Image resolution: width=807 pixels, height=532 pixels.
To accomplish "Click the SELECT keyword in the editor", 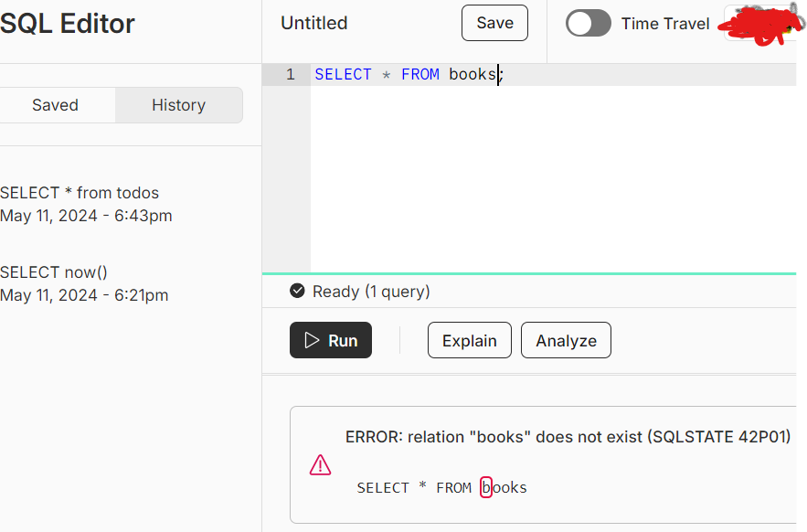I will tap(343, 75).
